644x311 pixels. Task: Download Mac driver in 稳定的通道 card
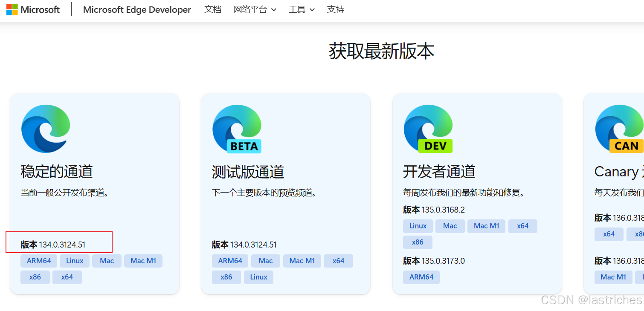pyautogui.click(x=107, y=261)
